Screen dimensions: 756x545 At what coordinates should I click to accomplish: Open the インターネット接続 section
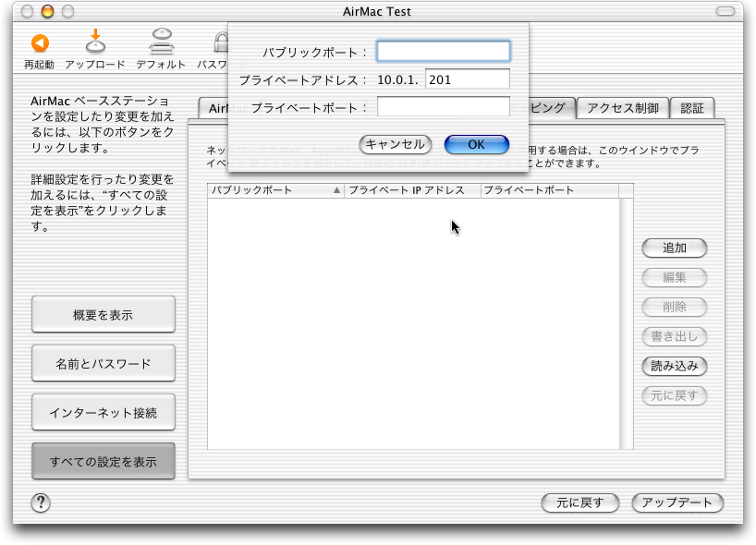coord(104,413)
